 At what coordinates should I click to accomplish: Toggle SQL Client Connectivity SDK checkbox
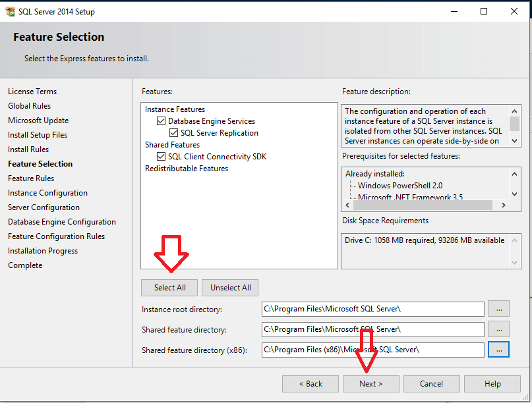pos(161,157)
